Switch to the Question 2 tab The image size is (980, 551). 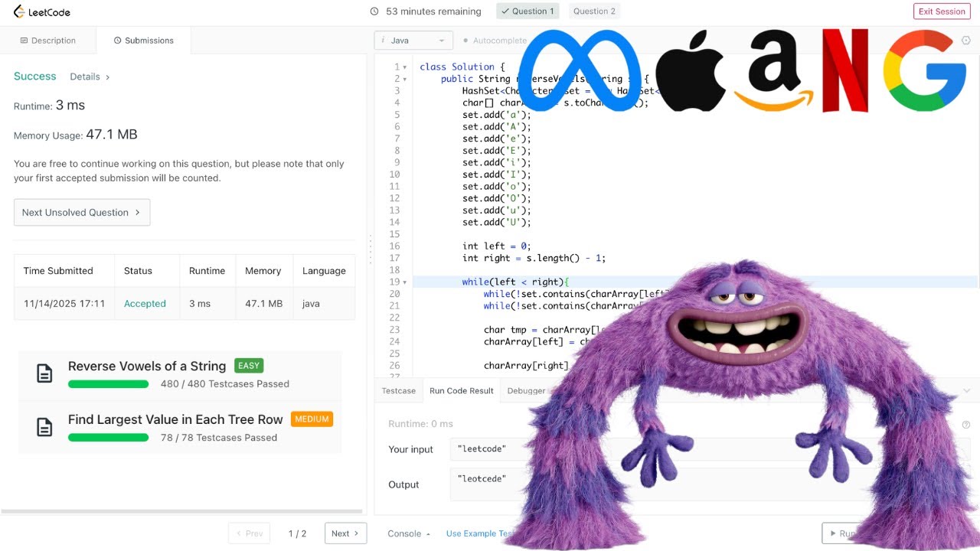coord(594,11)
